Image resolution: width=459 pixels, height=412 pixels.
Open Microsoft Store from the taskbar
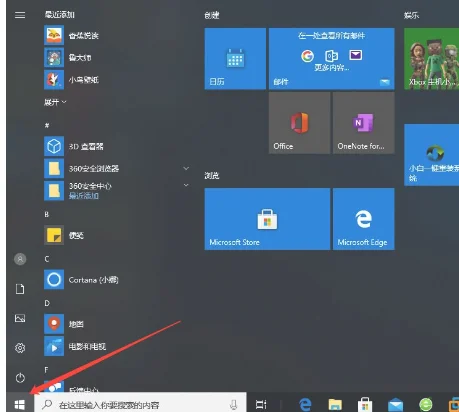pos(365,405)
